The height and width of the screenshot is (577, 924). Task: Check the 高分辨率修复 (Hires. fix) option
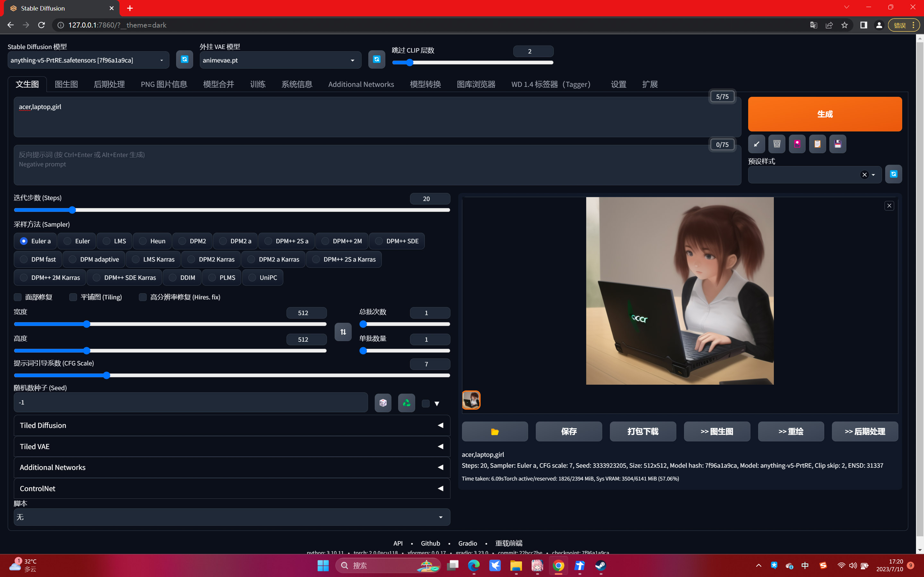(143, 297)
